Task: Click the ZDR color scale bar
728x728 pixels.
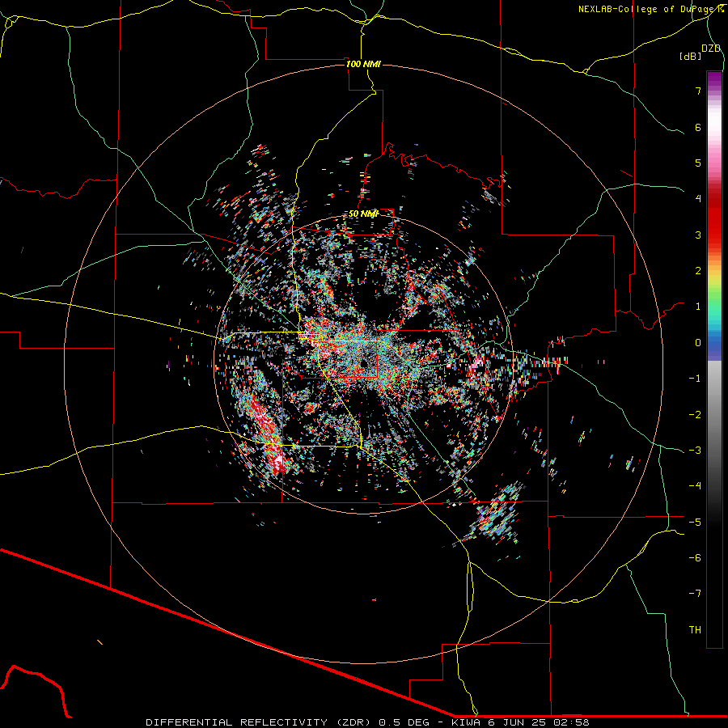Action: pos(714,359)
